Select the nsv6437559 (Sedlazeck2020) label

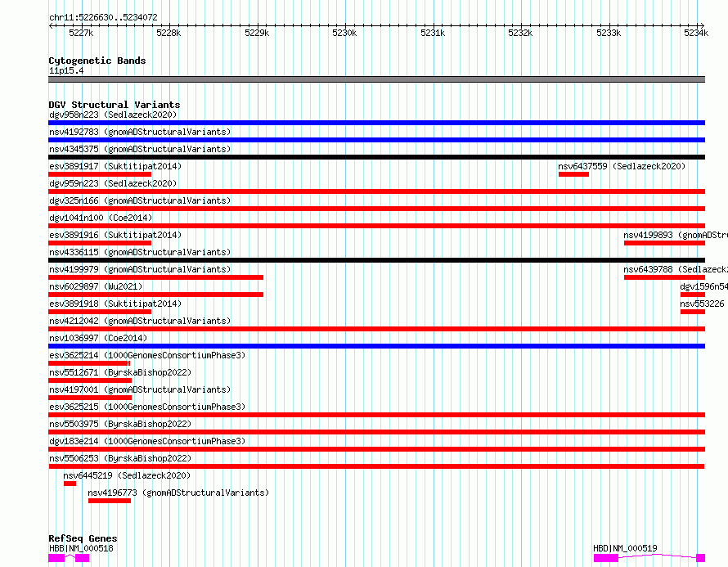pyautogui.click(x=622, y=166)
